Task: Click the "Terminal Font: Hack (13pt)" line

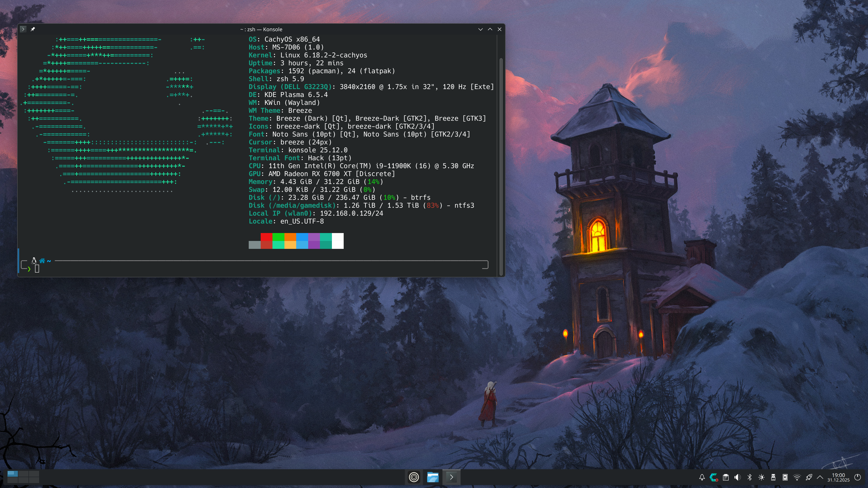Action: (300, 158)
